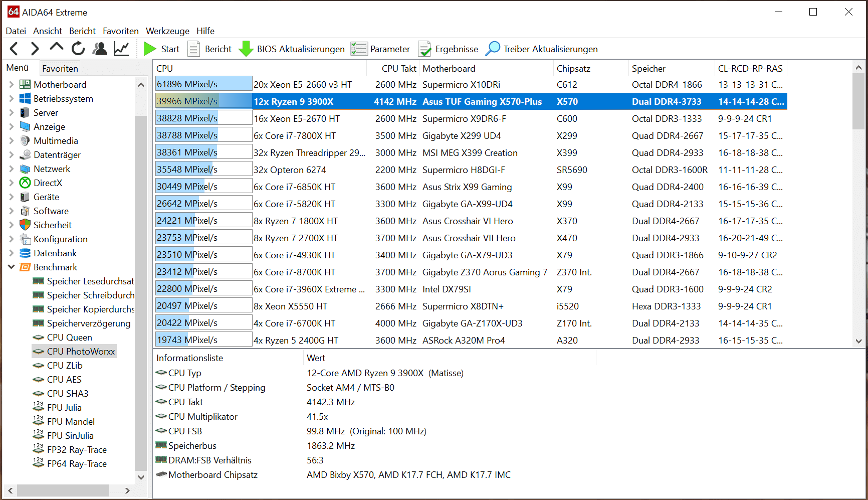This screenshot has height=500, width=868.
Task: Select Konfiguration icon in tree
Action: point(25,239)
